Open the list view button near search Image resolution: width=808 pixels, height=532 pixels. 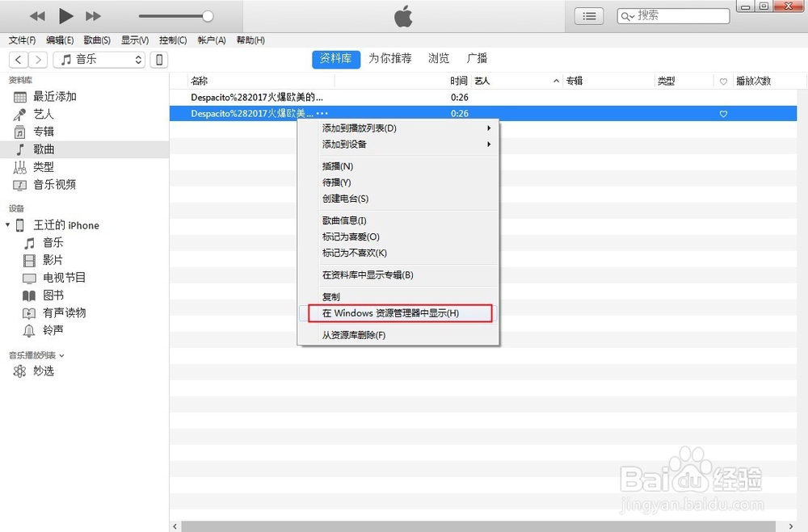click(x=589, y=16)
